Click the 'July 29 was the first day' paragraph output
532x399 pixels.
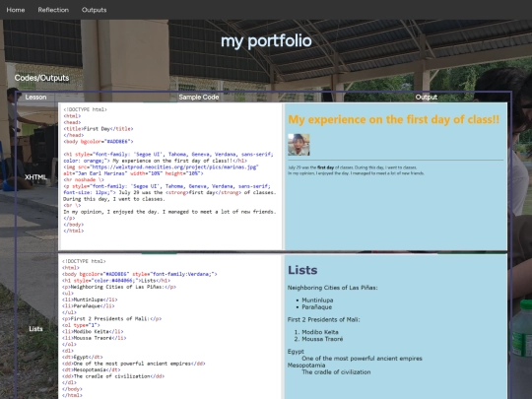pos(356,170)
